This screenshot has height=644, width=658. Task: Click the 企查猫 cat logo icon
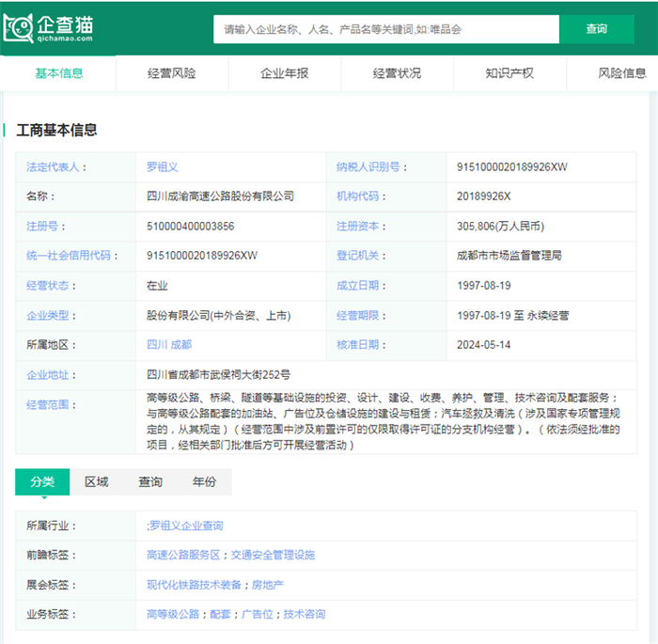pyautogui.click(x=19, y=28)
